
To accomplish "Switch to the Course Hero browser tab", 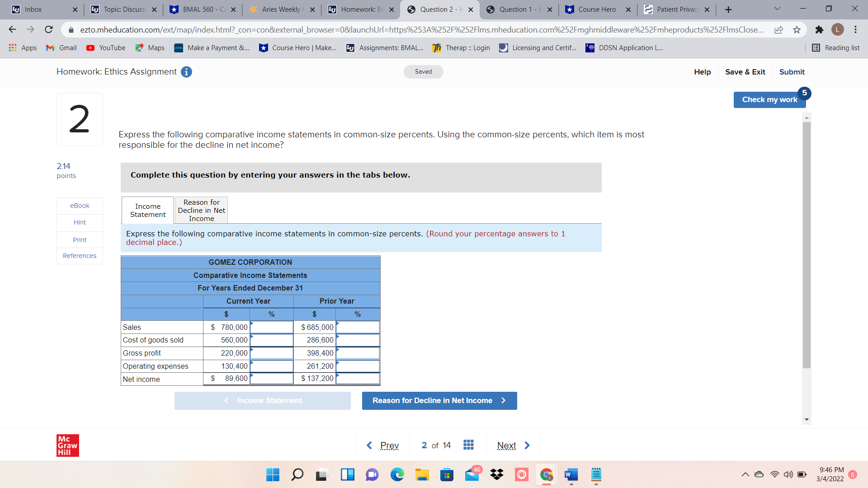I will pyautogui.click(x=597, y=9).
